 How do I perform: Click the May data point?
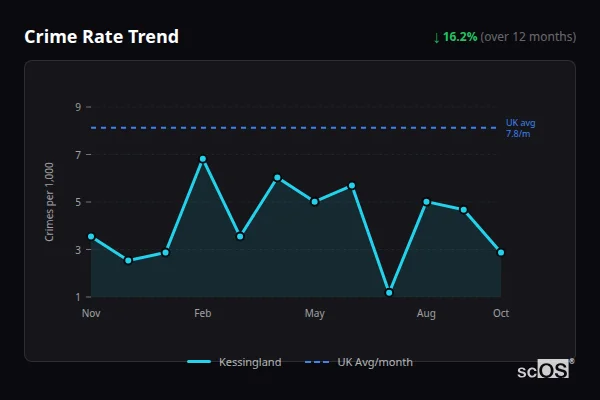tap(315, 202)
